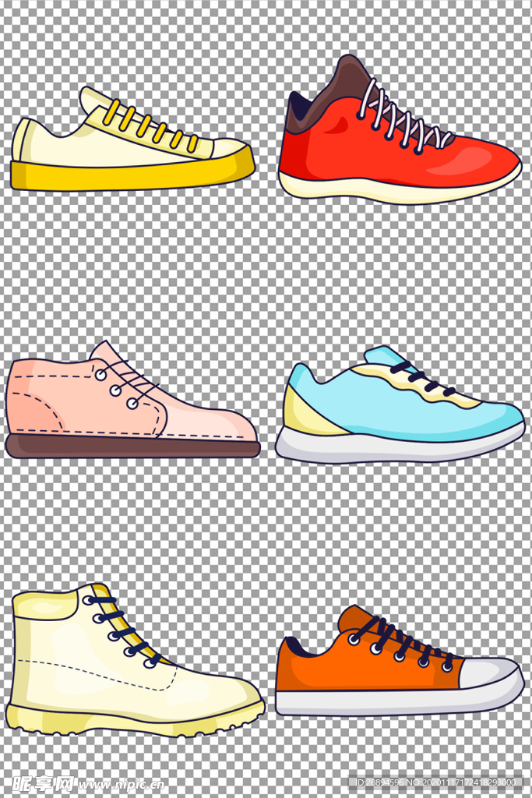Viewport: 532px width, 798px height.
Task: Select the cream sole of the red sneaker
Action: (397, 188)
